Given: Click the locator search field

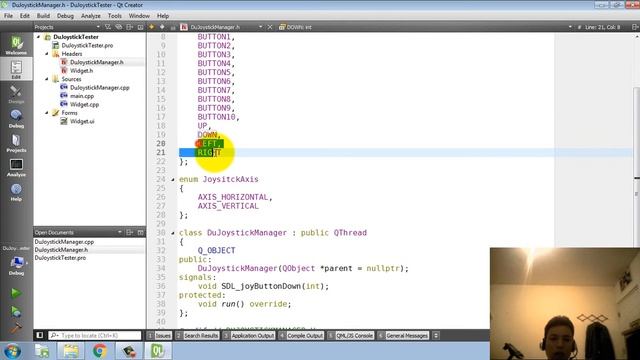Looking at the screenshot, I should pyautogui.click(x=95, y=336).
